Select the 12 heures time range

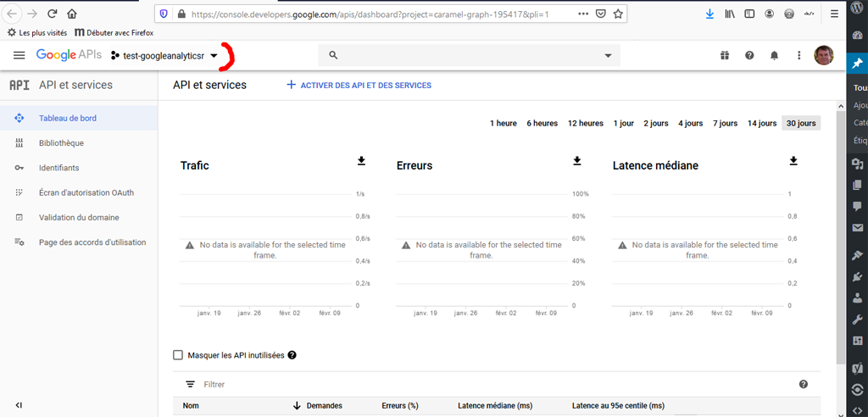click(x=585, y=124)
